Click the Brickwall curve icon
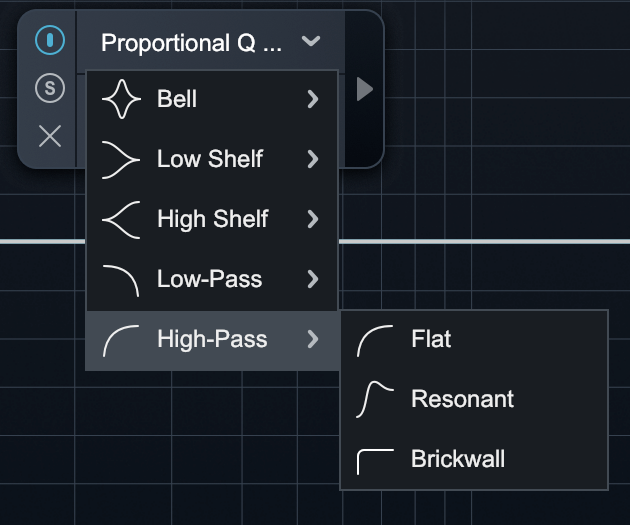This screenshot has width=630, height=525. click(x=375, y=460)
